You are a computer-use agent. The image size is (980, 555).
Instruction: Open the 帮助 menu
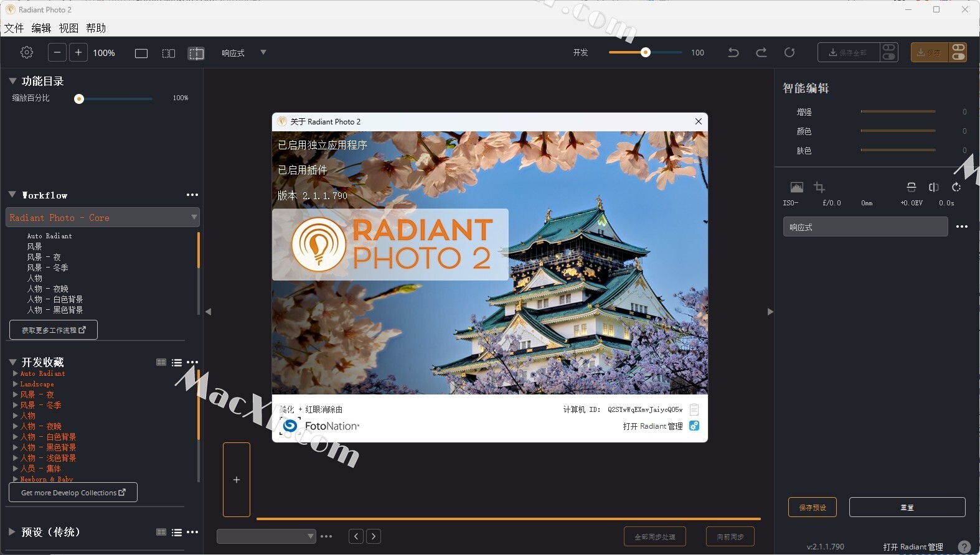(96, 28)
